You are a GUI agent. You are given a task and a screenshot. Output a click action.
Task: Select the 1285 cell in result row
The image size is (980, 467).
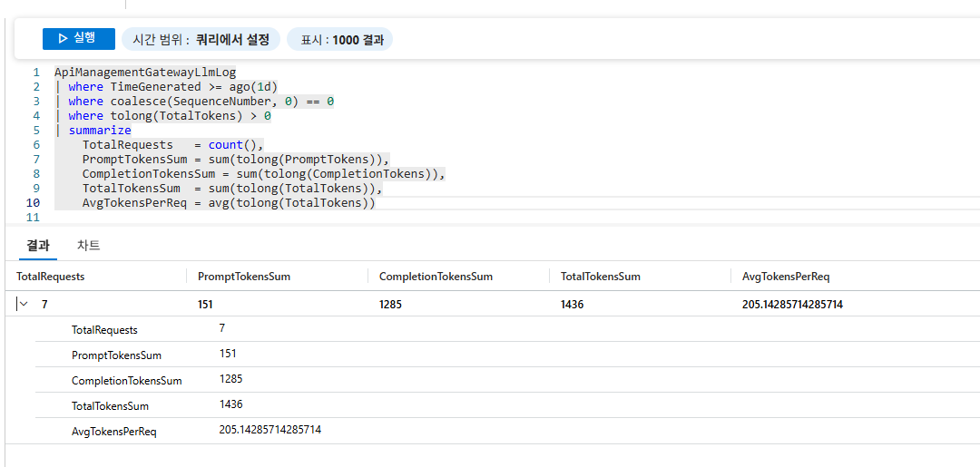coord(390,305)
